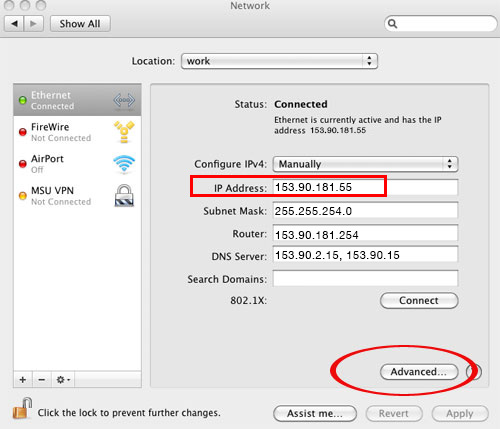Click the 'Ethernet is currently active' description text
Viewport: 500px width, 429px height.
point(358,125)
